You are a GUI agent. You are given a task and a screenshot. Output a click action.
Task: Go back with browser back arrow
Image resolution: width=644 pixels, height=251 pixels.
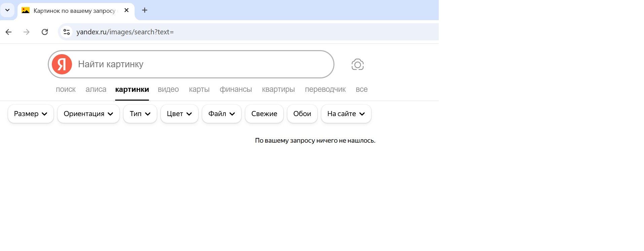9,32
